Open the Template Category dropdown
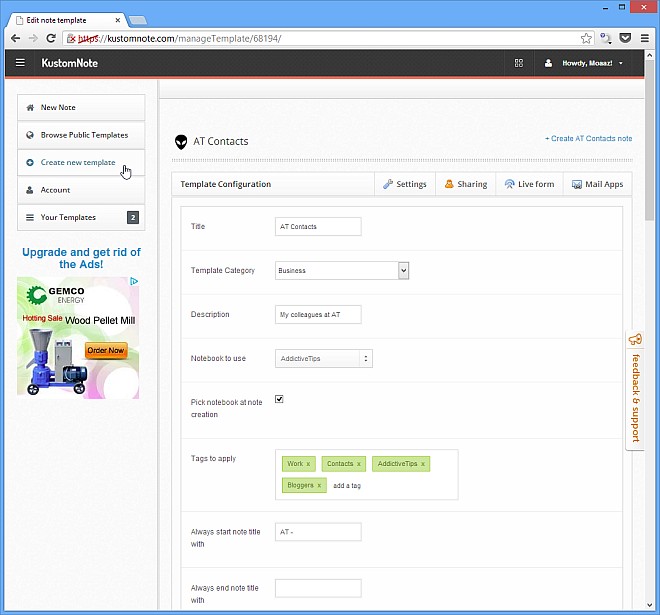 [342, 270]
